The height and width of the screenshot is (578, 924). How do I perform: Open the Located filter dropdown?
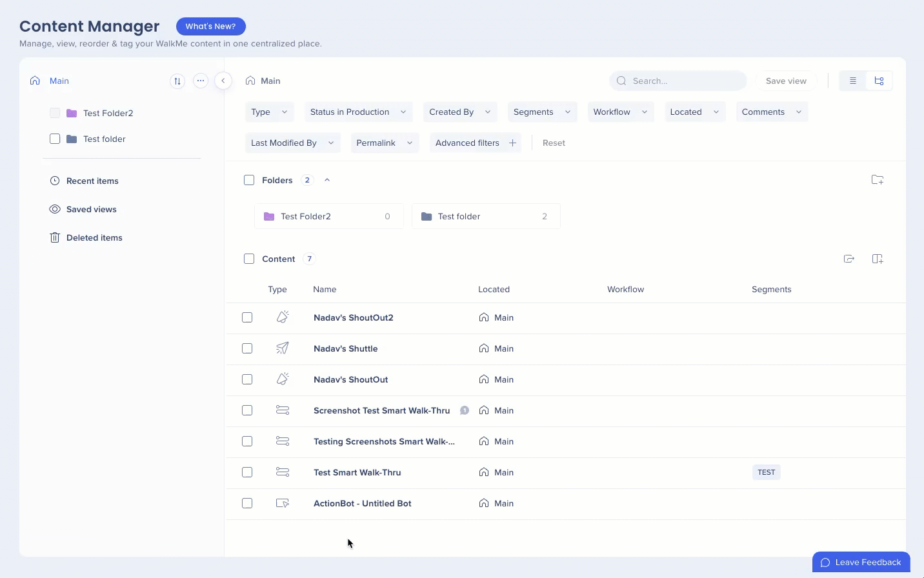point(695,112)
